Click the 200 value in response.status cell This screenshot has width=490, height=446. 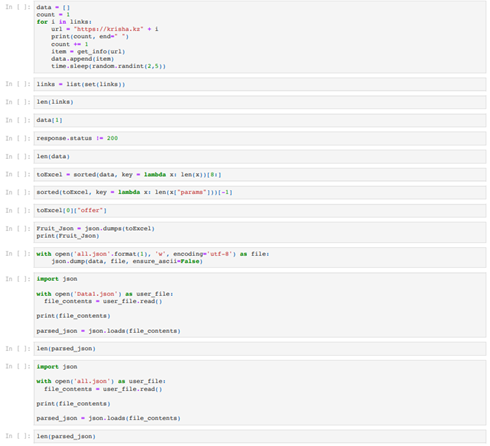click(112, 138)
